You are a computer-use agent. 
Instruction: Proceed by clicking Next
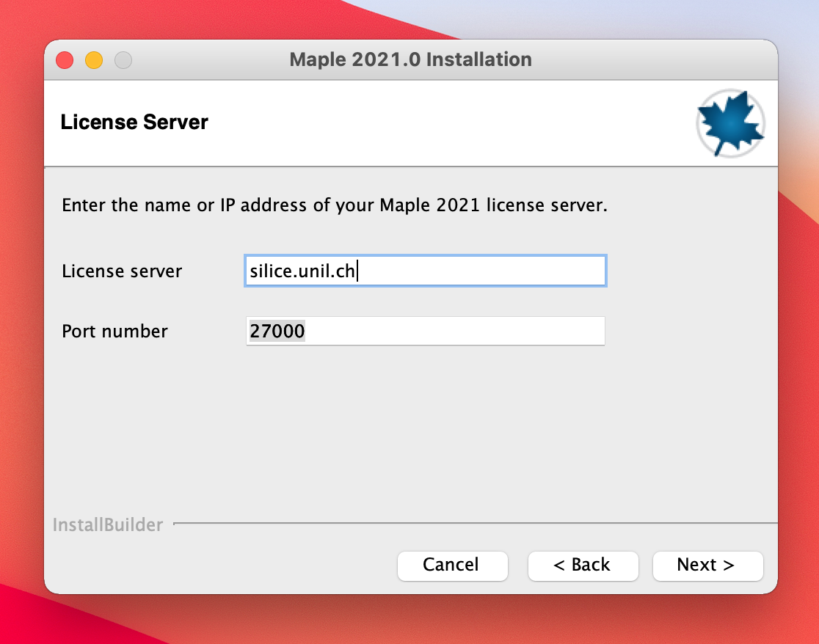[707, 565]
